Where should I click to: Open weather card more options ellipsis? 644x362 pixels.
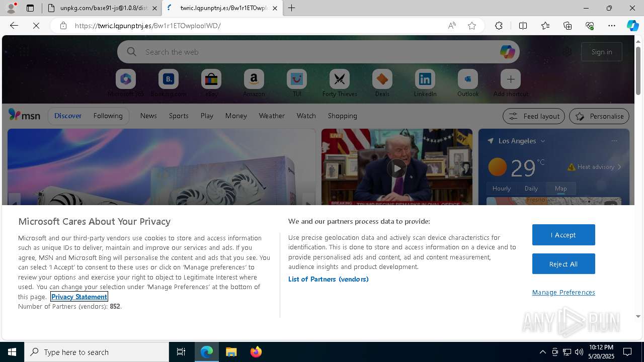point(614,141)
